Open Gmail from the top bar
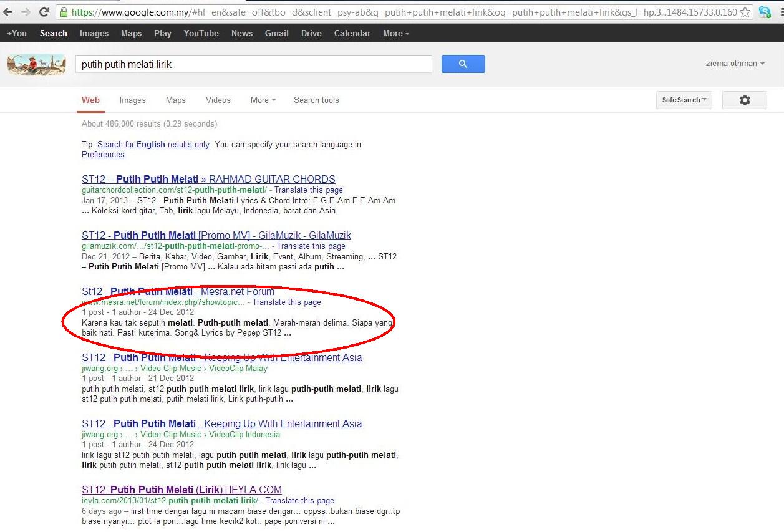The width and height of the screenshot is (784, 532). tap(277, 33)
